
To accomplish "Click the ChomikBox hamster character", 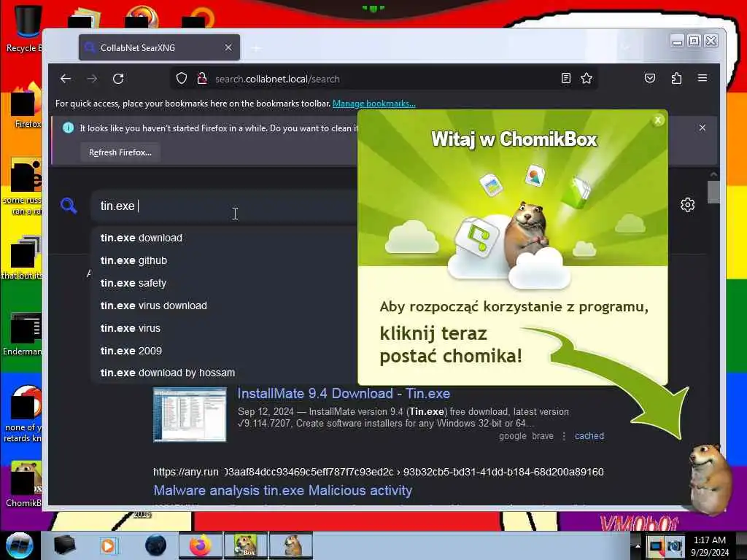I will click(x=711, y=478).
